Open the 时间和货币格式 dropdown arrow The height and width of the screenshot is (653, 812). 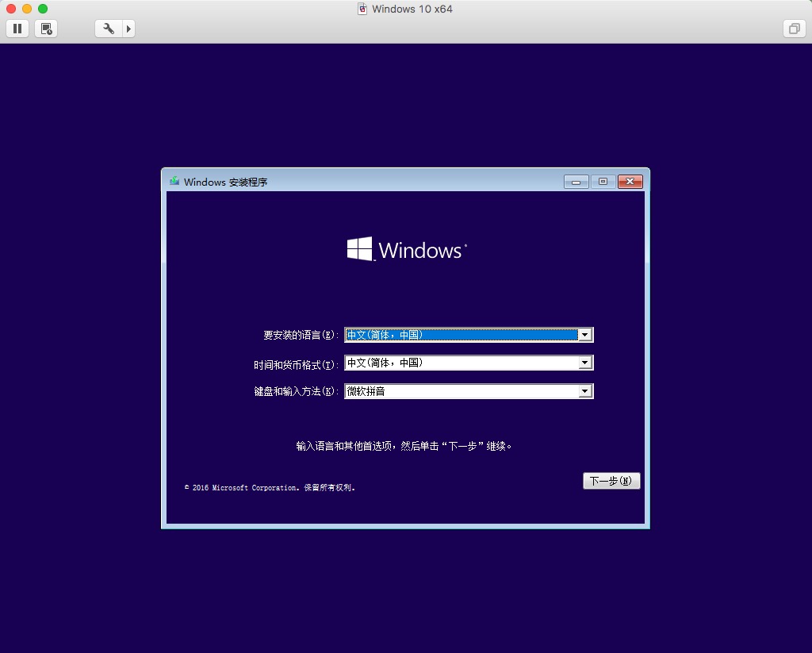(x=585, y=363)
